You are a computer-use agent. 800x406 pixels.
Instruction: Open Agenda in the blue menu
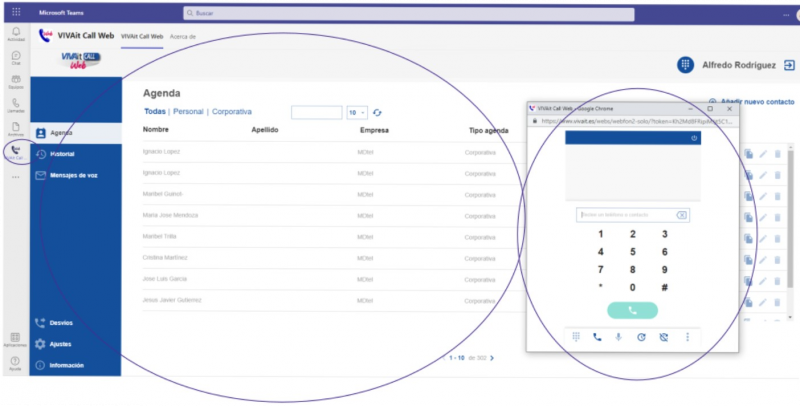pos(76,133)
